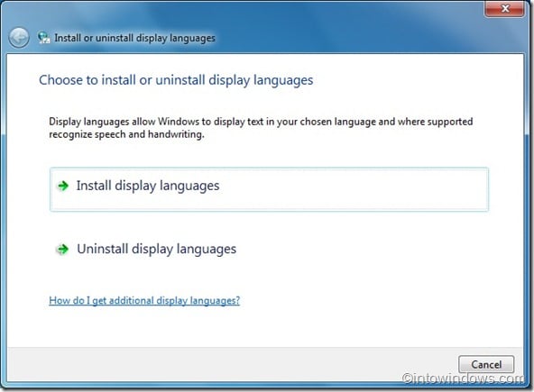Click the back arrow button
Screen dimensions: 534x392
19,38
